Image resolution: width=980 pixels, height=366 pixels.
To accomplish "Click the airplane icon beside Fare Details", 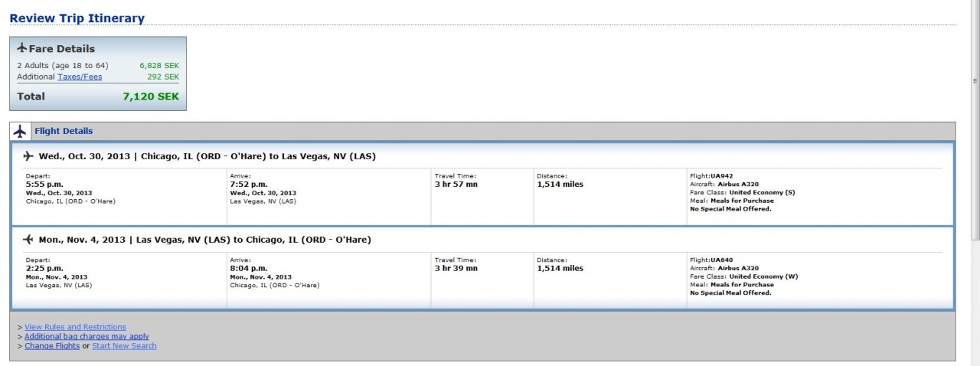I will (x=22, y=48).
